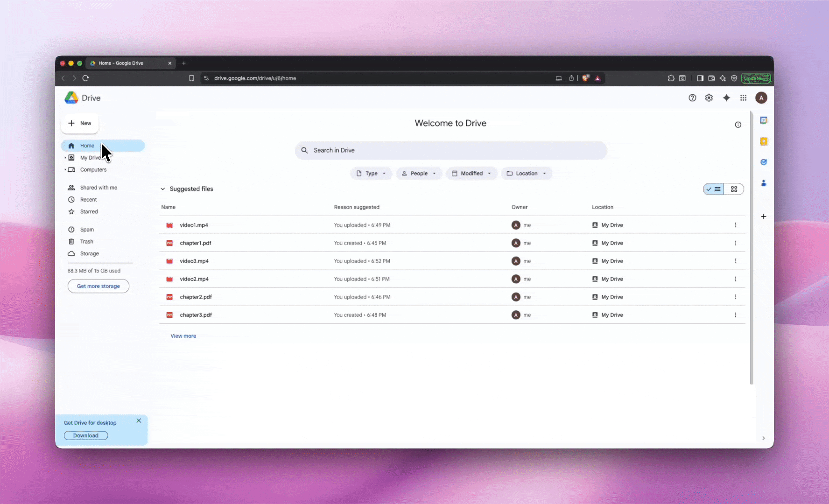
Task: Switch to grid layout view
Action: click(x=734, y=189)
